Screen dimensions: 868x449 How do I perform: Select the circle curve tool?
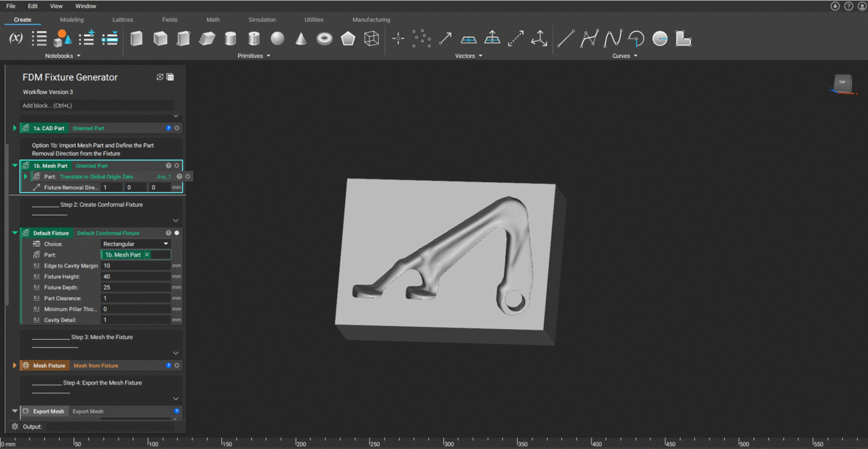point(660,38)
